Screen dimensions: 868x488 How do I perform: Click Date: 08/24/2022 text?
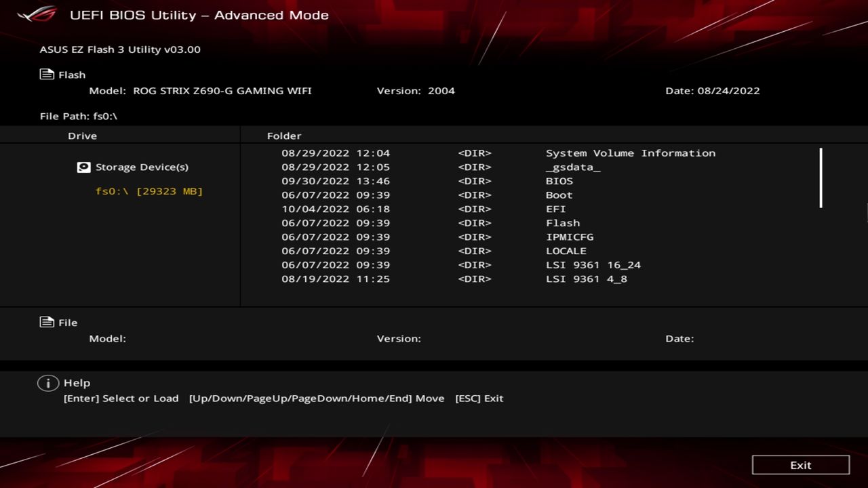tap(713, 91)
